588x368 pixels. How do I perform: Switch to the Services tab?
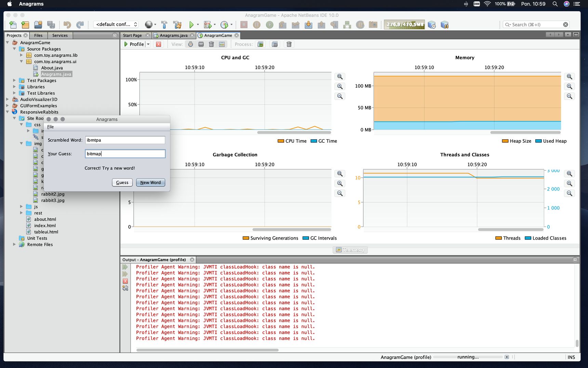[60, 35]
